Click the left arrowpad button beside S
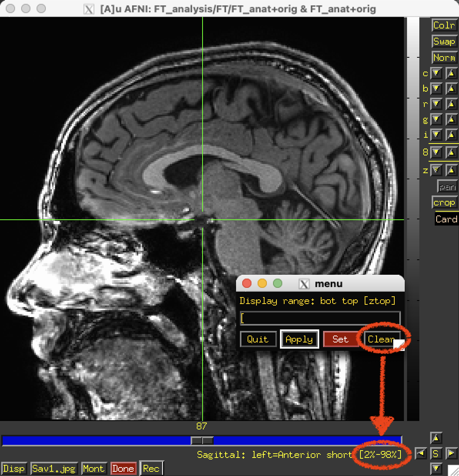459x476 pixels. pyautogui.click(x=421, y=453)
